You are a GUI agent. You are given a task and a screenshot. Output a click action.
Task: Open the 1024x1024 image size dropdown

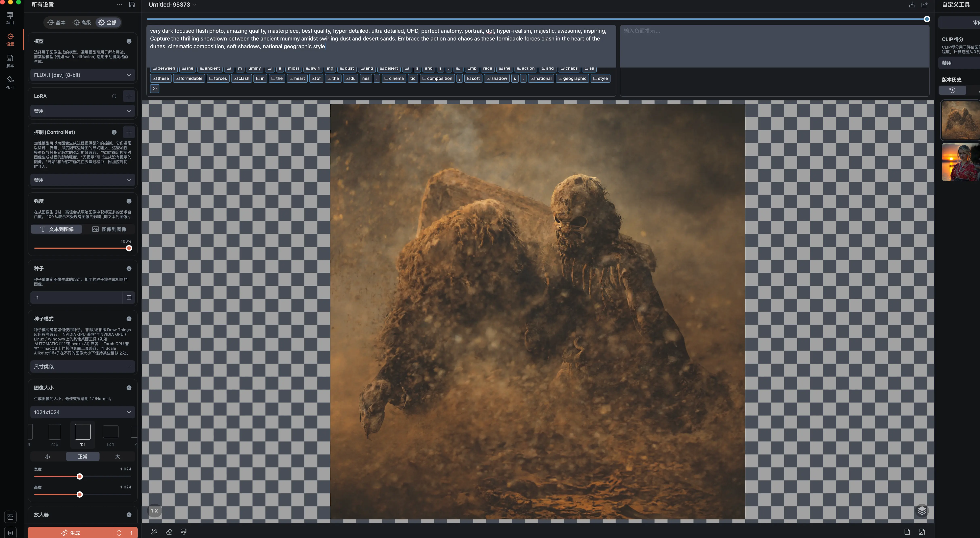click(83, 412)
